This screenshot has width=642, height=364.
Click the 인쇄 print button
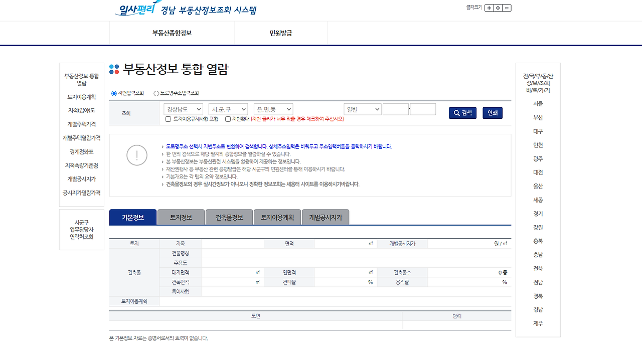tap(492, 112)
